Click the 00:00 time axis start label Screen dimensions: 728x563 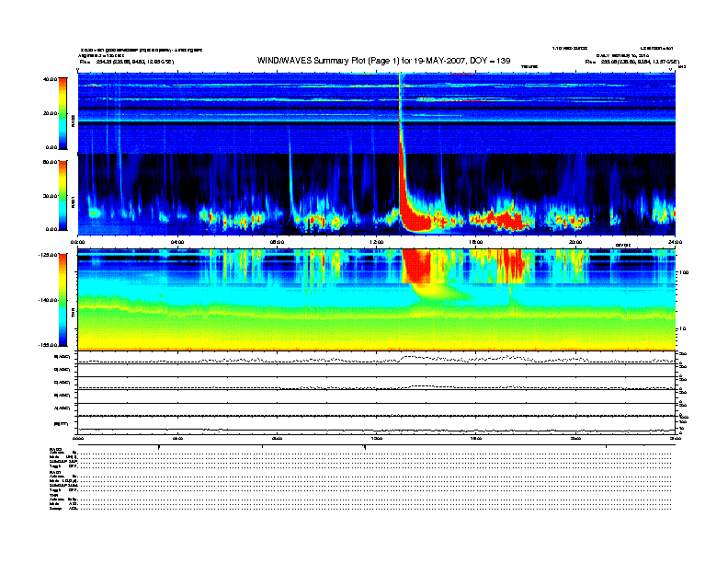coord(78,242)
